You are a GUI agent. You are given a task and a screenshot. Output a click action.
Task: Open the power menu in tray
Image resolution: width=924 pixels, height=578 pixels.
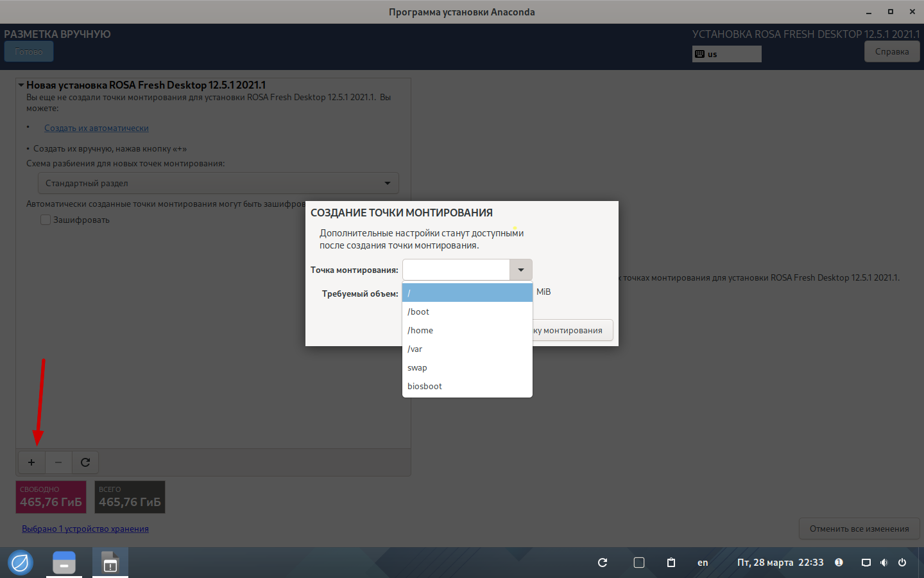[902, 563]
